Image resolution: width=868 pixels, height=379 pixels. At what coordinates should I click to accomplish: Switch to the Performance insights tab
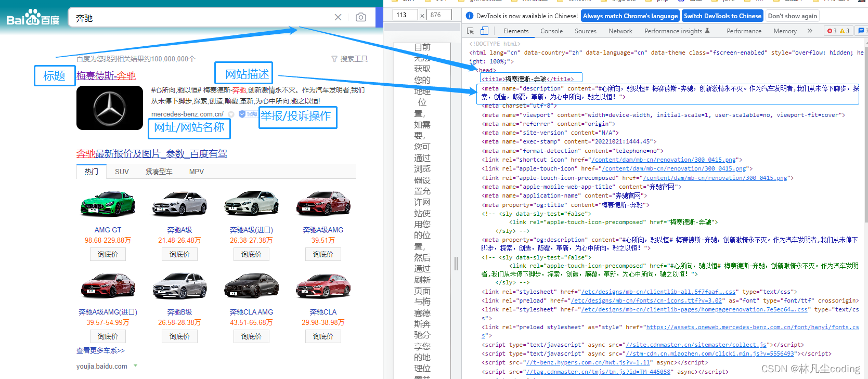pyautogui.click(x=677, y=31)
